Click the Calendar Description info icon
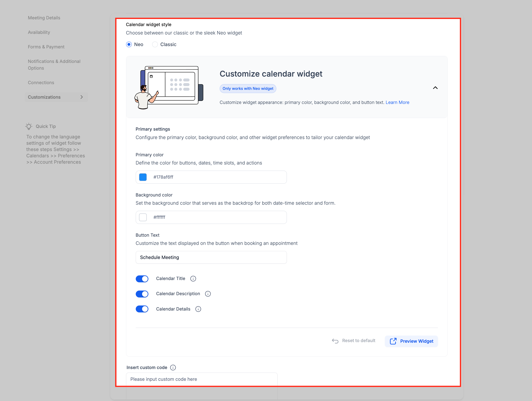Viewport: 532px width, 401px height. (x=208, y=294)
